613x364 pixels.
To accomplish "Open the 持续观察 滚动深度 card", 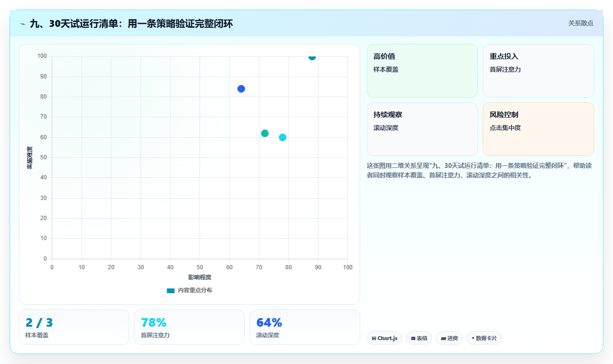I will (x=422, y=129).
